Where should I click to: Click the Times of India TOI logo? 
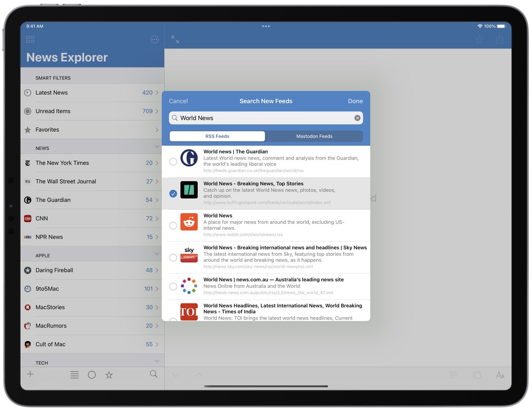coord(189,312)
